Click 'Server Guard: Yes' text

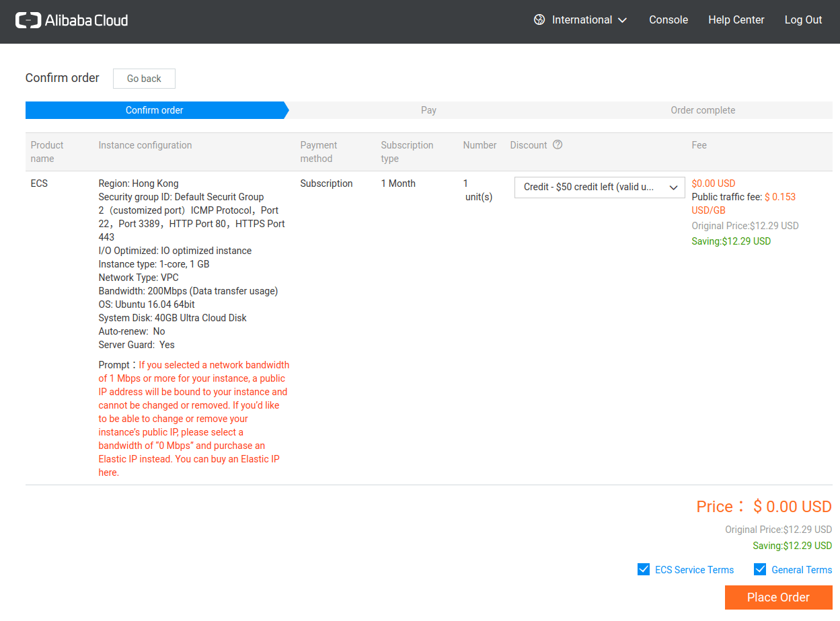click(137, 345)
